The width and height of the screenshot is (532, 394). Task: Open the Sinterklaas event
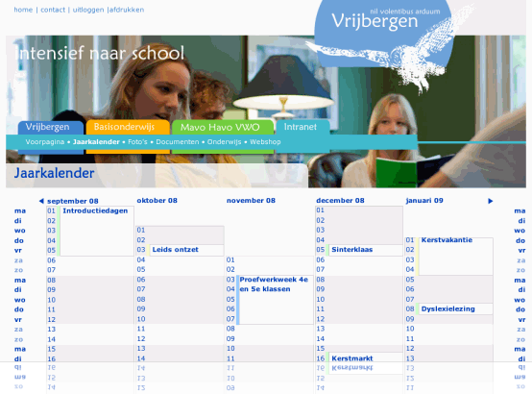tap(365, 250)
